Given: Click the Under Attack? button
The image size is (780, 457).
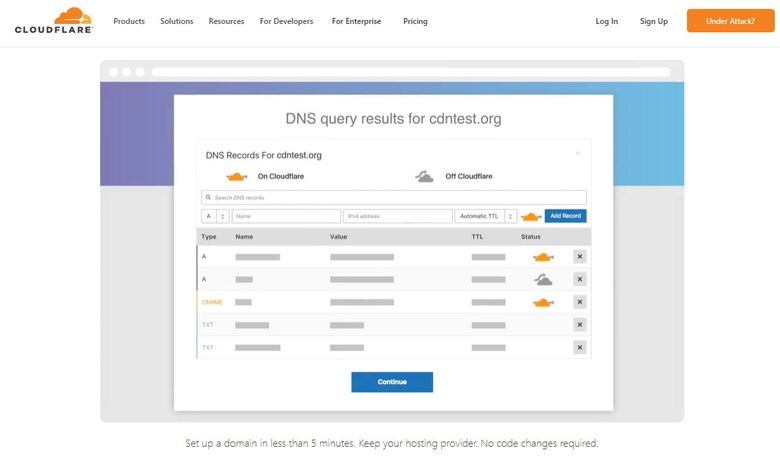Looking at the screenshot, I should (730, 21).
